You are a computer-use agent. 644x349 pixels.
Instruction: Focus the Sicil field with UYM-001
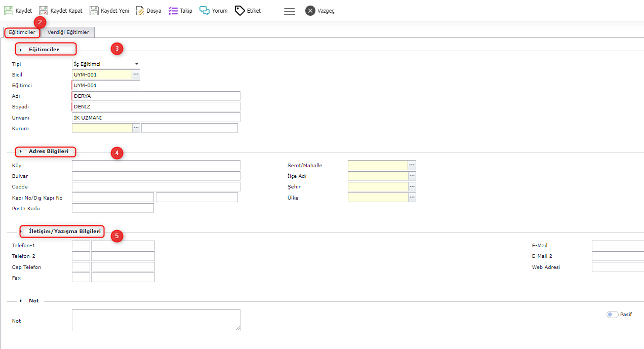click(102, 74)
